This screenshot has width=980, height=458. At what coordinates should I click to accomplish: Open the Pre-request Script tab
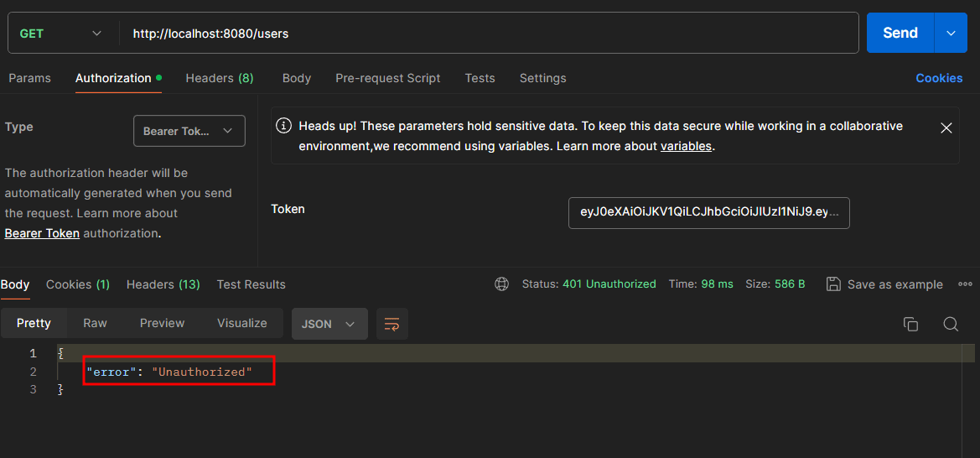point(387,78)
